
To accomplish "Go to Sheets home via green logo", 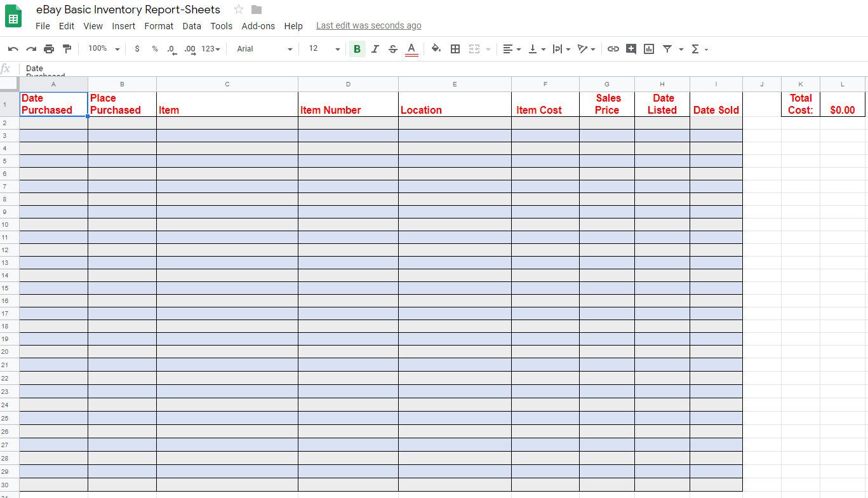I will coord(13,17).
